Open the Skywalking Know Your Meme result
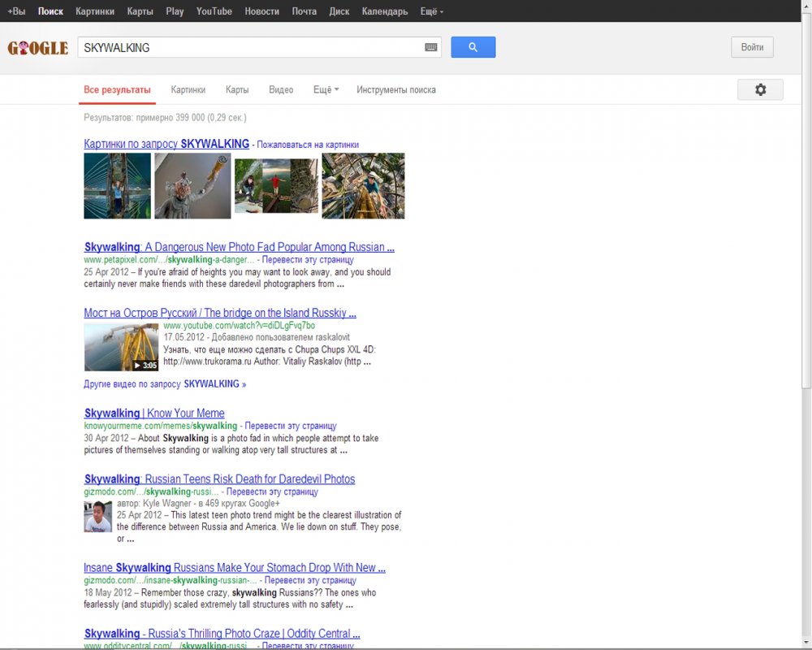The image size is (812, 650). 154,413
